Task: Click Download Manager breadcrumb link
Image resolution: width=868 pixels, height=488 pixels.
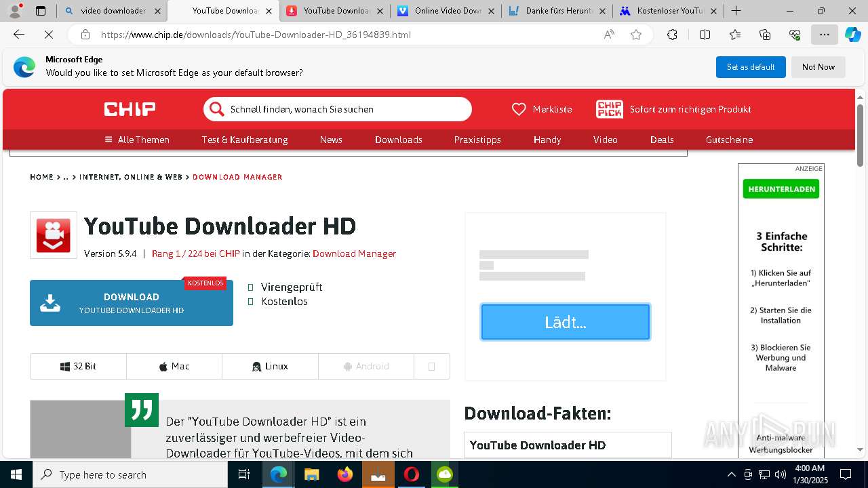Action: pyautogui.click(x=237, y=177)
